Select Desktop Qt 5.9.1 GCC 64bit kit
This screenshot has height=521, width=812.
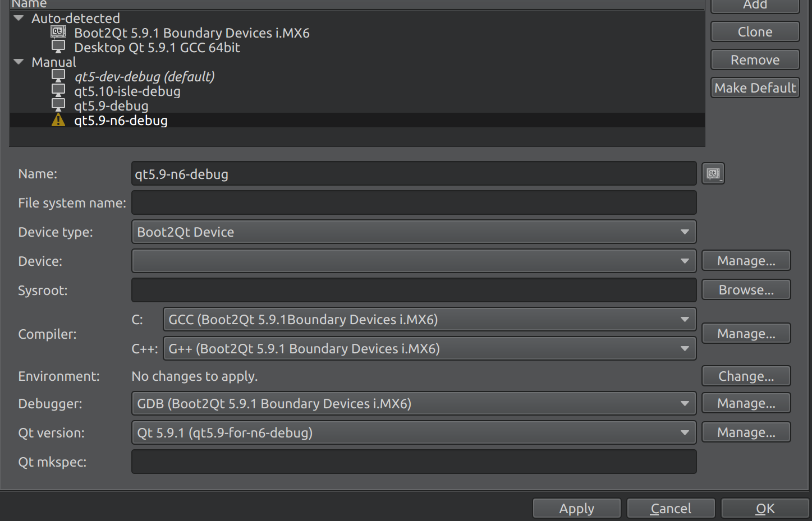click(157, 48)
